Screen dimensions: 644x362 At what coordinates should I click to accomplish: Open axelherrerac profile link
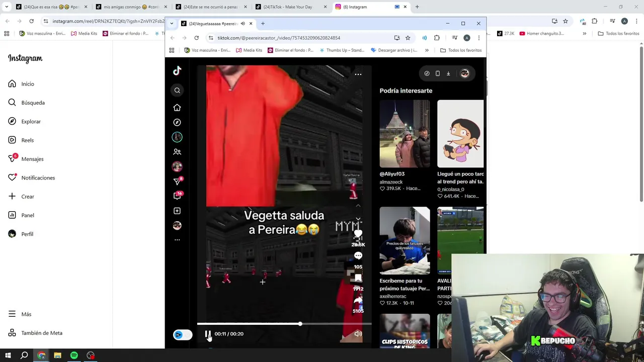point(393,297)
